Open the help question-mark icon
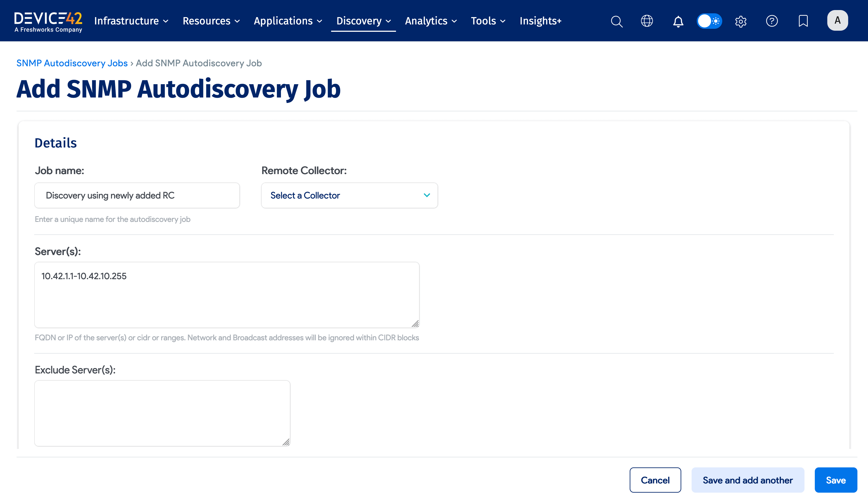868x497 pixels. 772,21
